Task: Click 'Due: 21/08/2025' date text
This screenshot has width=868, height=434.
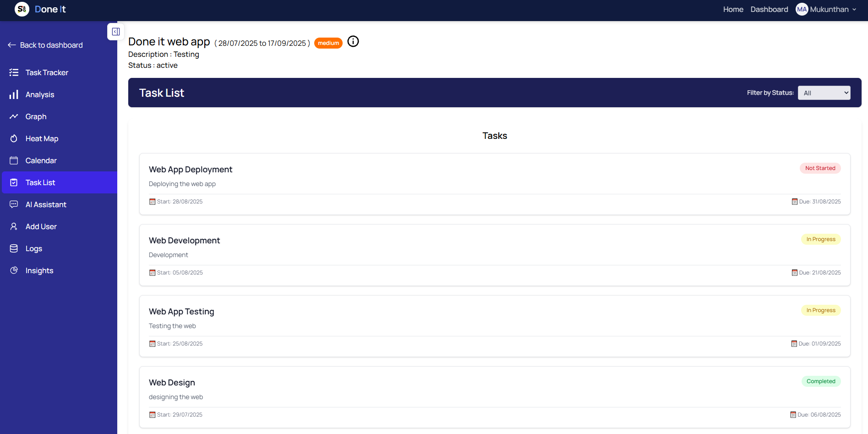Action: coord(820,273)
